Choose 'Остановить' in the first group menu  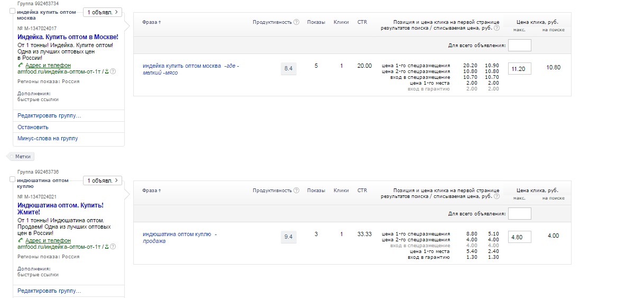click(33, 127)
